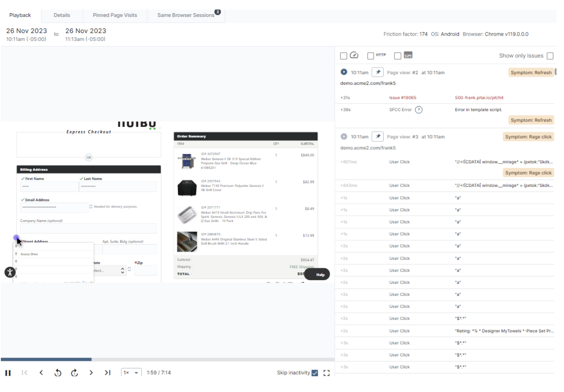
Task: Open the Same Browser Sessions tab
Action: click(x=186, y=15)
